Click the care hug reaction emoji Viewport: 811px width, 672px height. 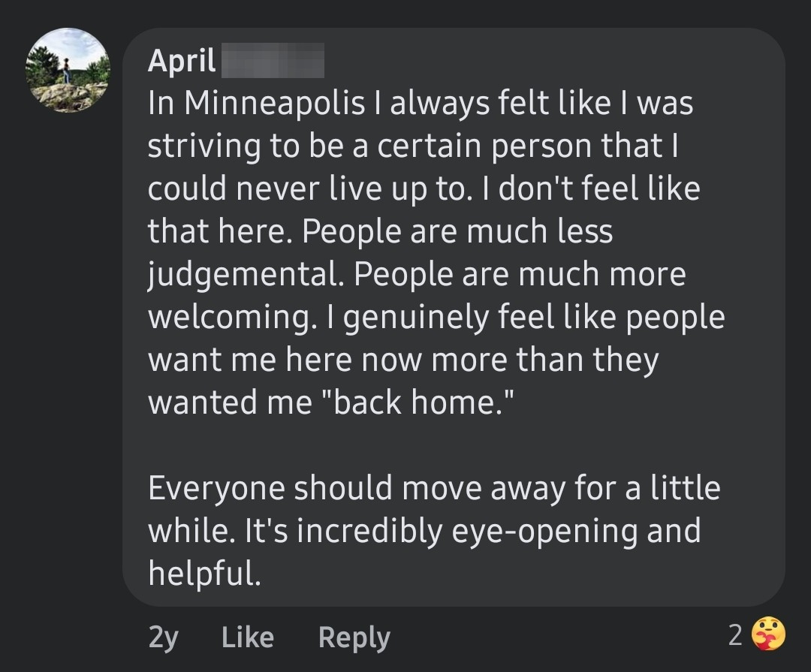(x=768, y=634)
